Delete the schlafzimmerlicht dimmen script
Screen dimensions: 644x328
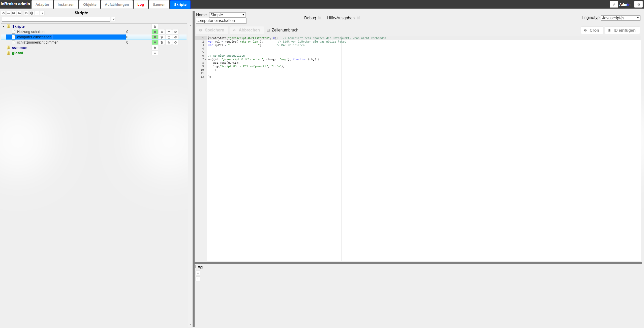pyautogui.click(x=162, y=43)
